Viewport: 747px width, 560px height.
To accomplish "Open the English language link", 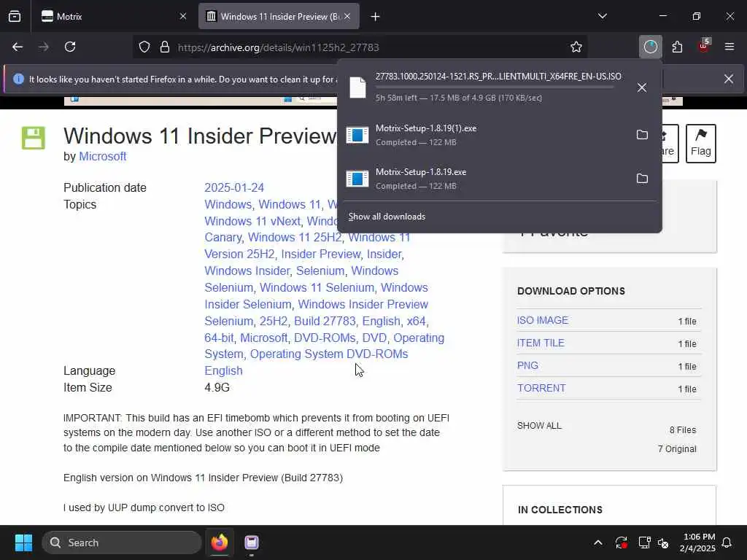I will tap(223, 370).
